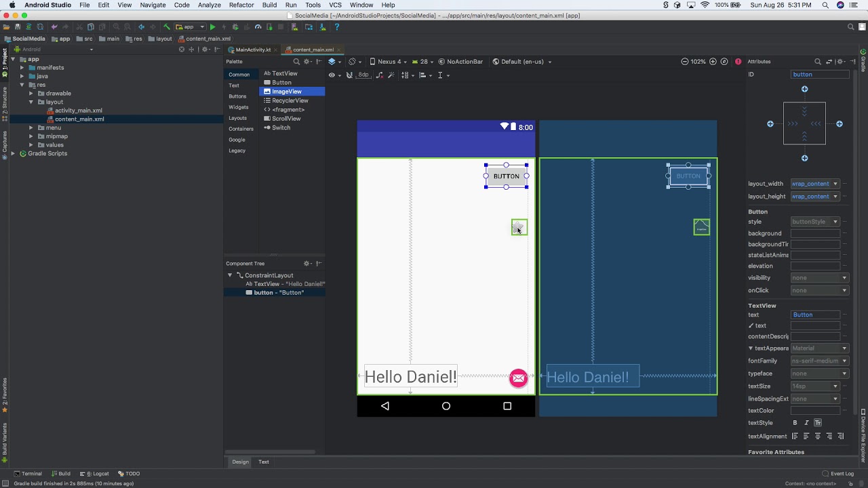Image resolution: width=868 pixels, height=488 pixels.
Task: Open the visibility attribute dropdown
Action: 819,278
